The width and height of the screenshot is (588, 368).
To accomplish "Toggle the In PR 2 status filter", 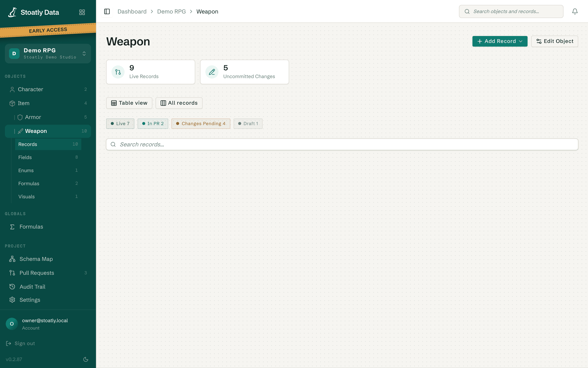I will coord(153,124).
